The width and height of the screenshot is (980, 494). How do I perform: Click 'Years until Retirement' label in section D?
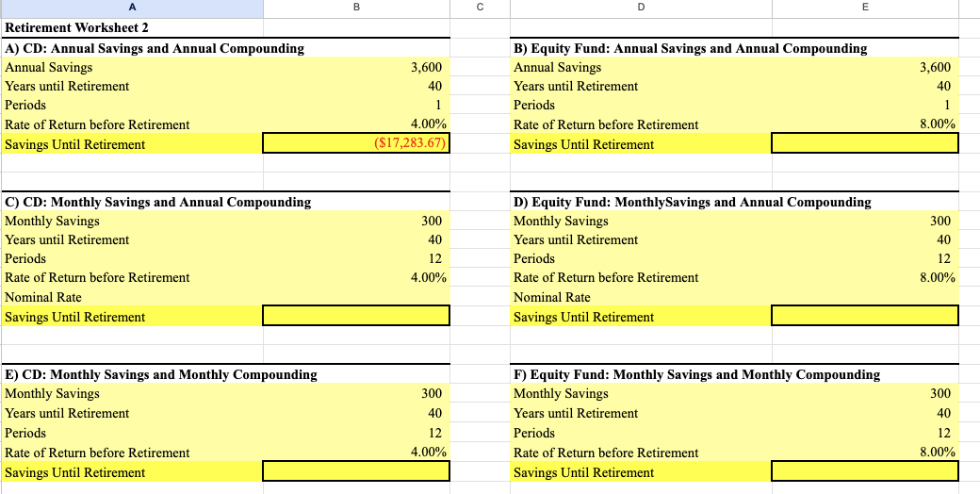point(576,239)
